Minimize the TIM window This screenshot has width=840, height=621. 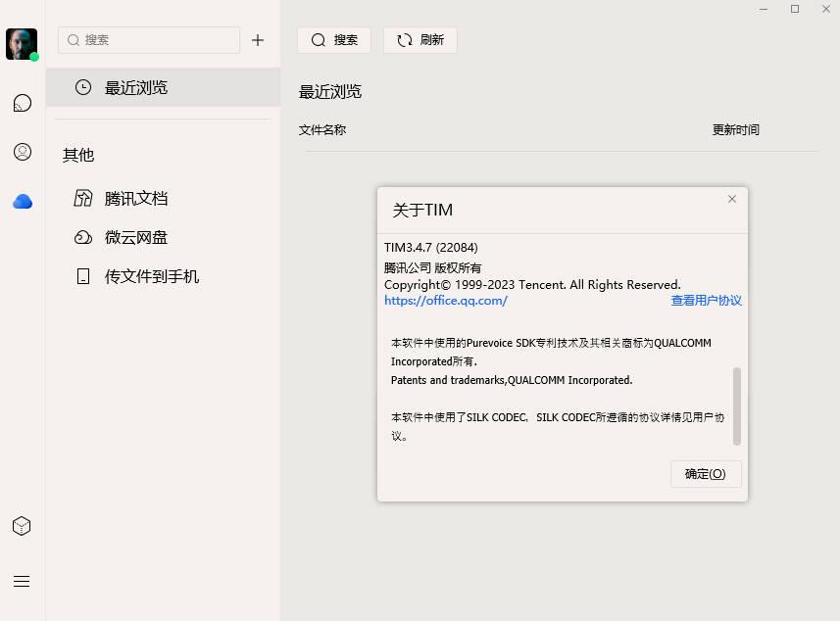pos(764,9)
